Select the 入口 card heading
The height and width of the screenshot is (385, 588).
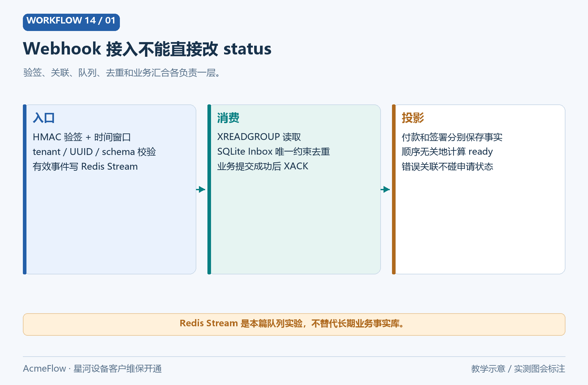[x=44, y=118]
